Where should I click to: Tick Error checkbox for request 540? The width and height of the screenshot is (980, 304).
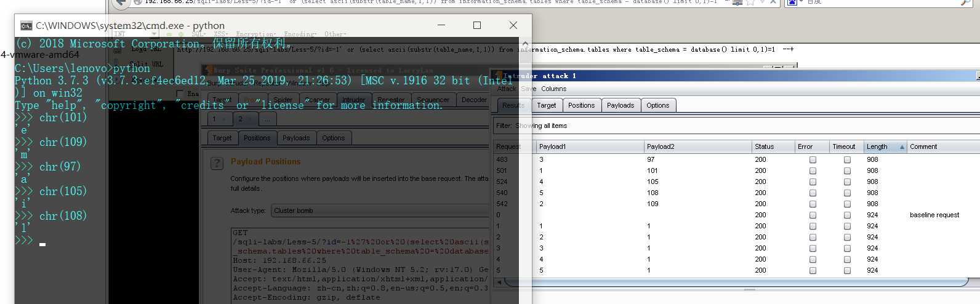(x=813, y=193)
